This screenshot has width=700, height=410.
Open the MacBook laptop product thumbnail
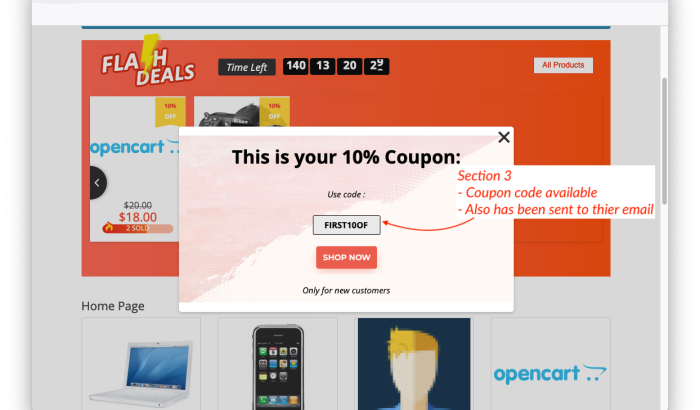coord(141,364)
